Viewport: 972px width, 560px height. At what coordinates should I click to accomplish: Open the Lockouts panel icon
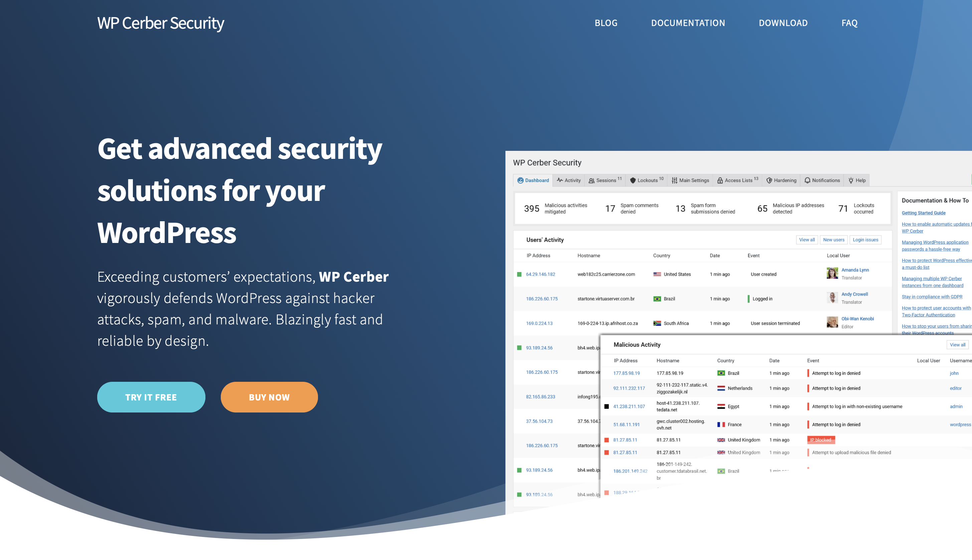click(632, 180)
